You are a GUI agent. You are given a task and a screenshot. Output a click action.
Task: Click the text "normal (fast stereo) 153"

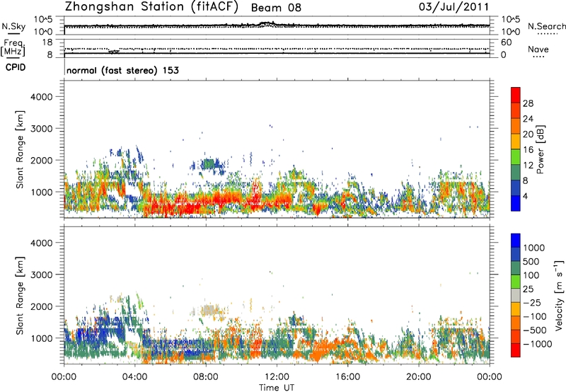(x=122, y=70)
